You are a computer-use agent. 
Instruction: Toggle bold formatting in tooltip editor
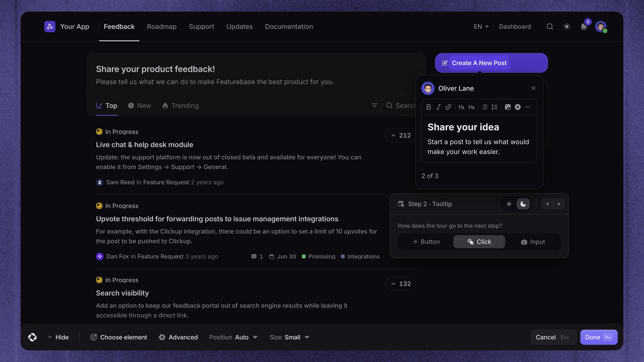click(429, 107)
